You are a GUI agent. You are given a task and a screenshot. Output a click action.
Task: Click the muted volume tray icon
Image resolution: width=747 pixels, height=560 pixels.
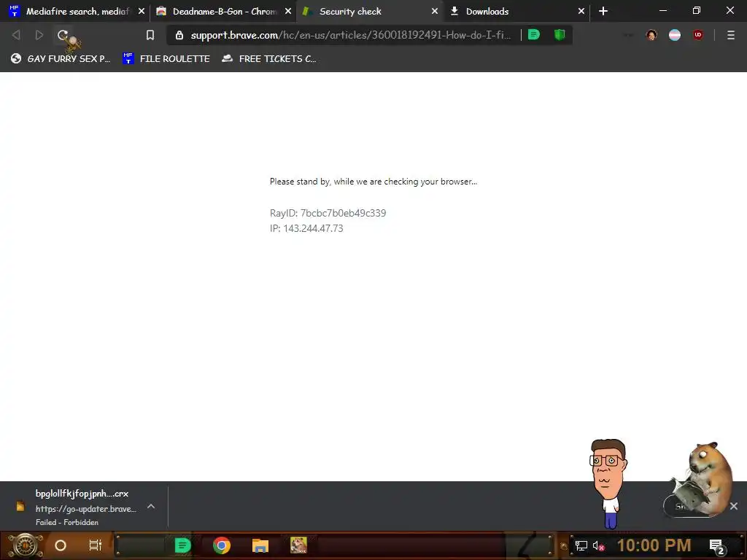598,545
